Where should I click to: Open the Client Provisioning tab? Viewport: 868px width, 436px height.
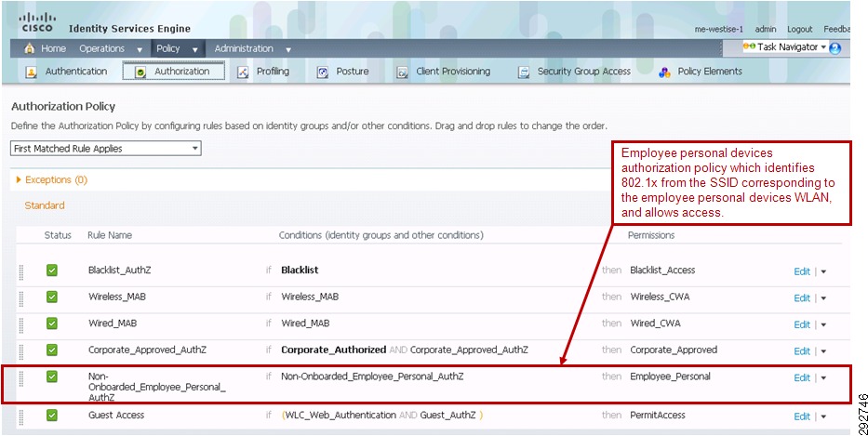pos(453,72)
